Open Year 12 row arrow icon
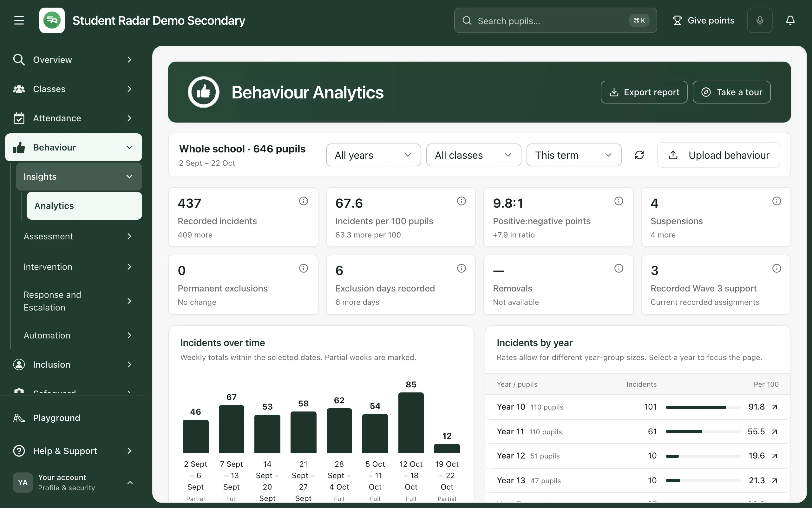Screen dimensions: 812x508 click(x=775, y=456)
